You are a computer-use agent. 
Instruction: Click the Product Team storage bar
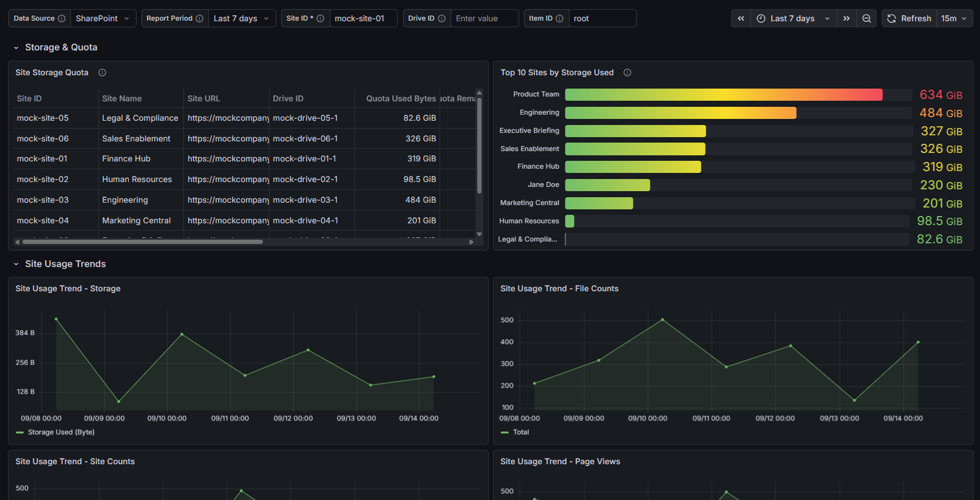point(724,95)
